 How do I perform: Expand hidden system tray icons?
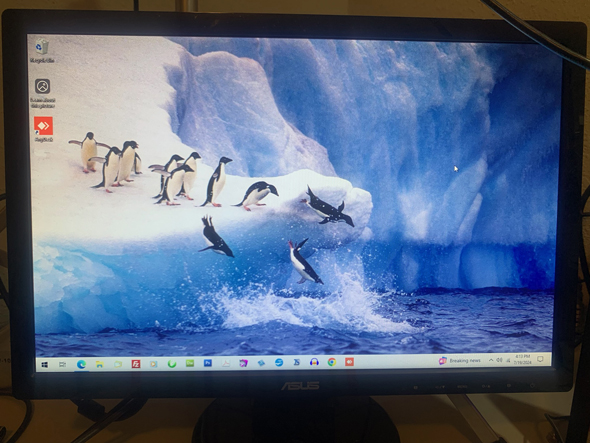click(491, 360)
